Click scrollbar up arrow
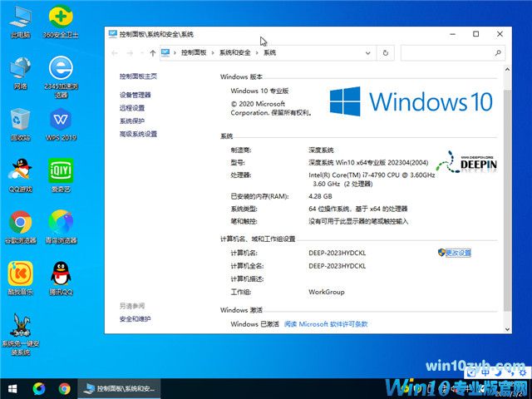This screenshot has width=532, height=399. 507,70
